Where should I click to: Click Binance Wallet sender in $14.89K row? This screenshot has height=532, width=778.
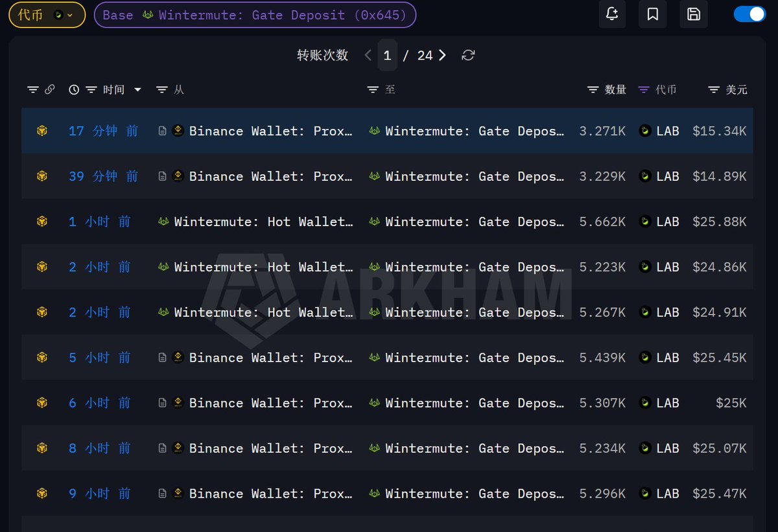[x=271, y=176]
